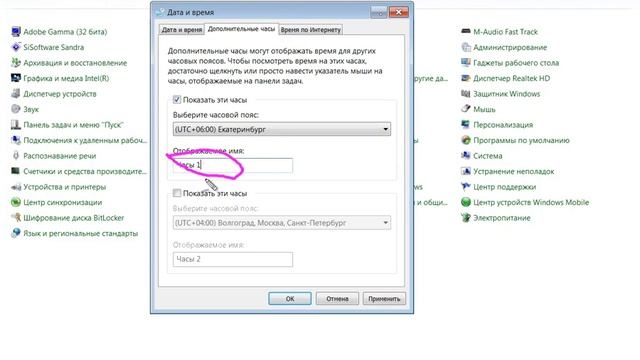Screen dimensions: 640x360
Task: Click the Часы 2 display name field
Action: pos(233,259)
